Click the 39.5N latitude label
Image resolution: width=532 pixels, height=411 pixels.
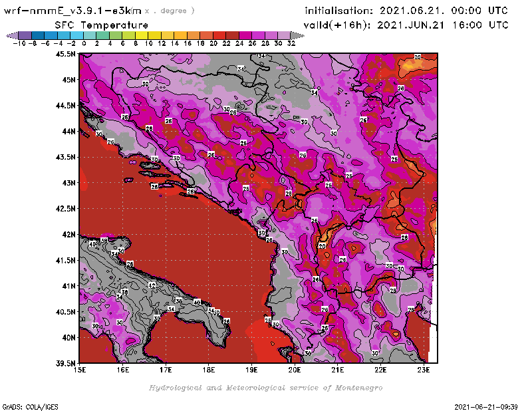point(65,364)
